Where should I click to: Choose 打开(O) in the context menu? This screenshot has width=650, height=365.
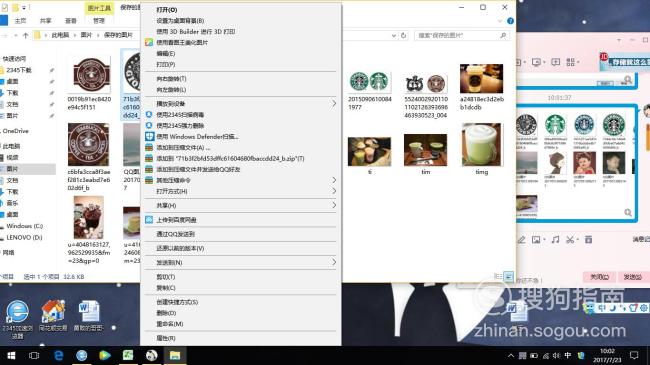click(x=167, y=10)
